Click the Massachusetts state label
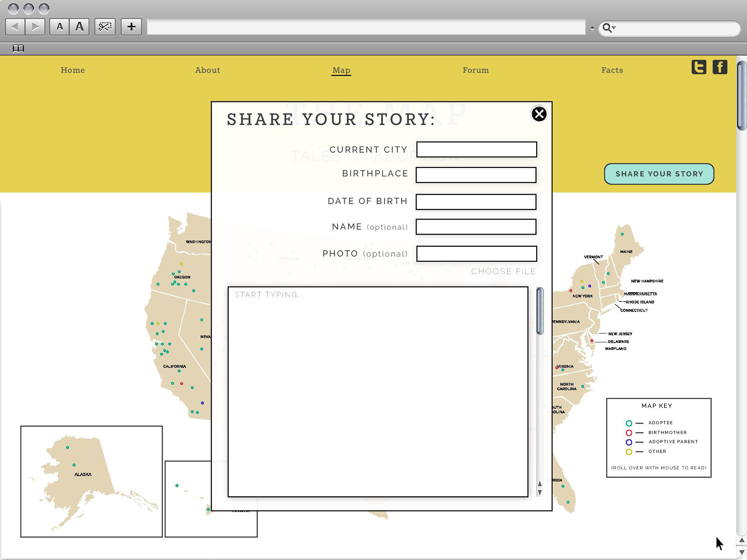The height and width of the screenshot is (560, 747). 640,294
